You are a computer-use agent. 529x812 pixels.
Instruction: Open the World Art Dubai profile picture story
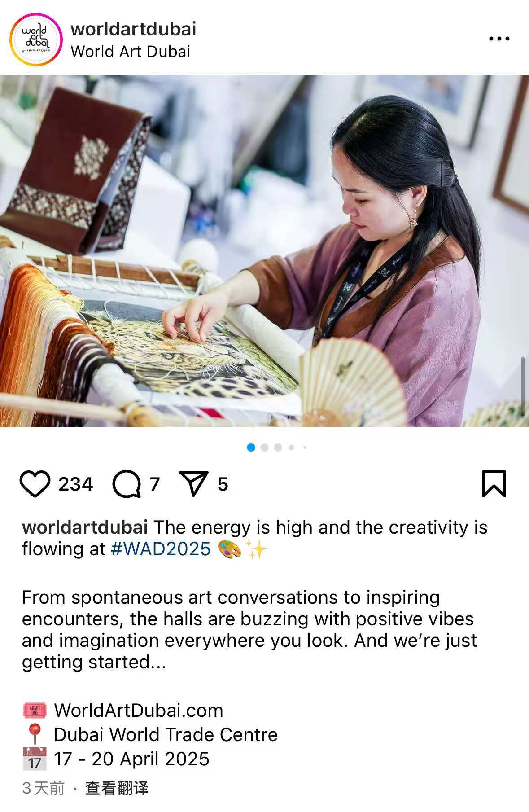pyautogui.click(x=36, y=40)
